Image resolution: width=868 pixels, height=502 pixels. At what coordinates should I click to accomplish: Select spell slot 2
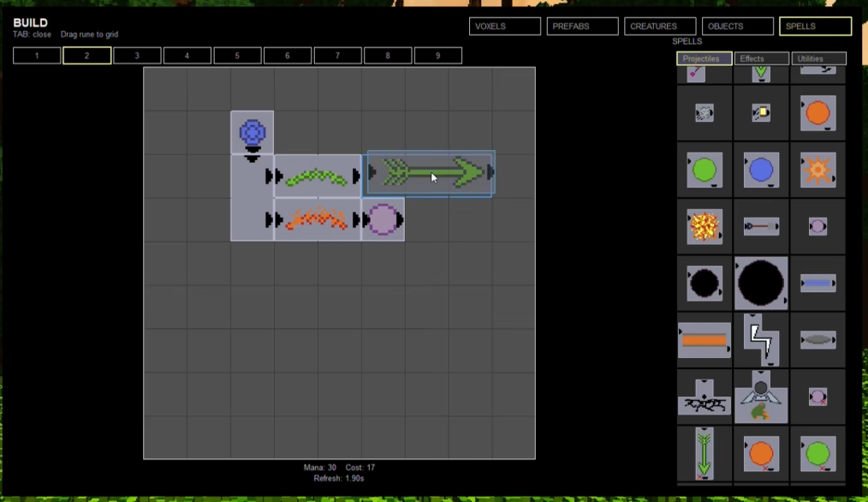[x=87, y=56]
